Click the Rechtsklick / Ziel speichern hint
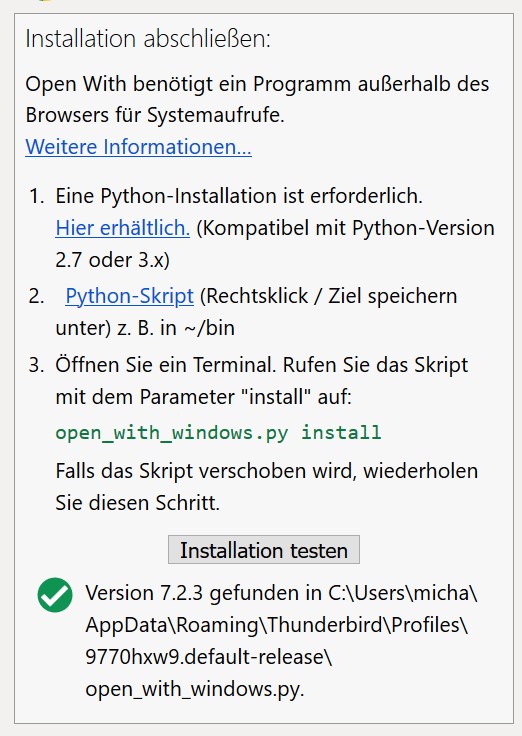Screen dimensions: 522x736 (x=329, y=296)
